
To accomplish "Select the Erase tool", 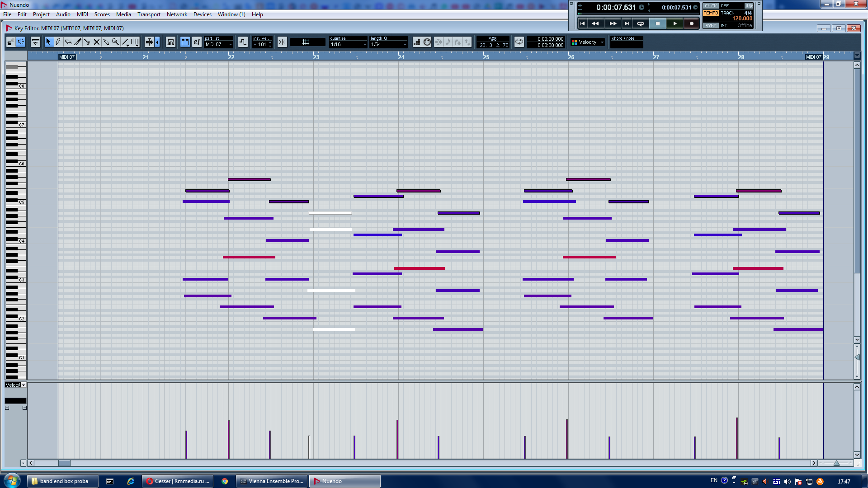I will (x=68, y=42).
